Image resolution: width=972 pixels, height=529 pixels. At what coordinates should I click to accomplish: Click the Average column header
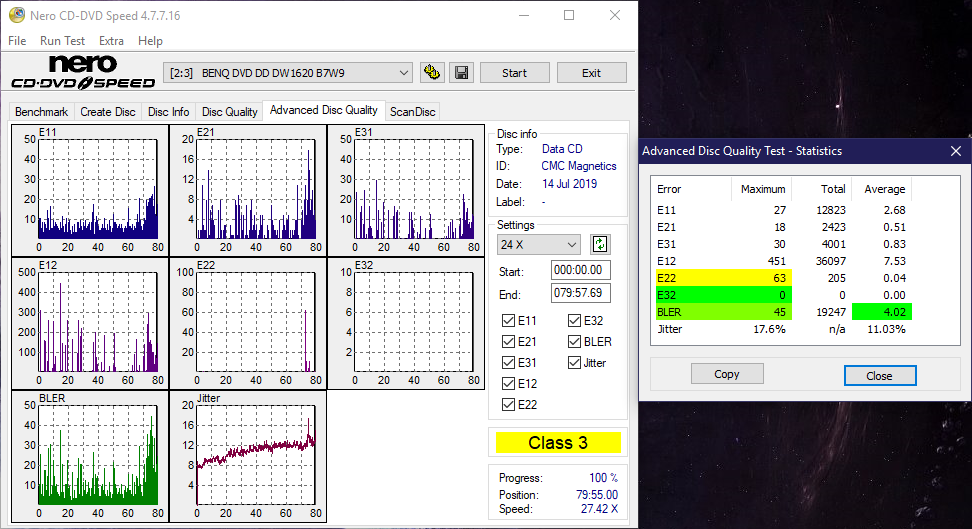coord(884,189)
